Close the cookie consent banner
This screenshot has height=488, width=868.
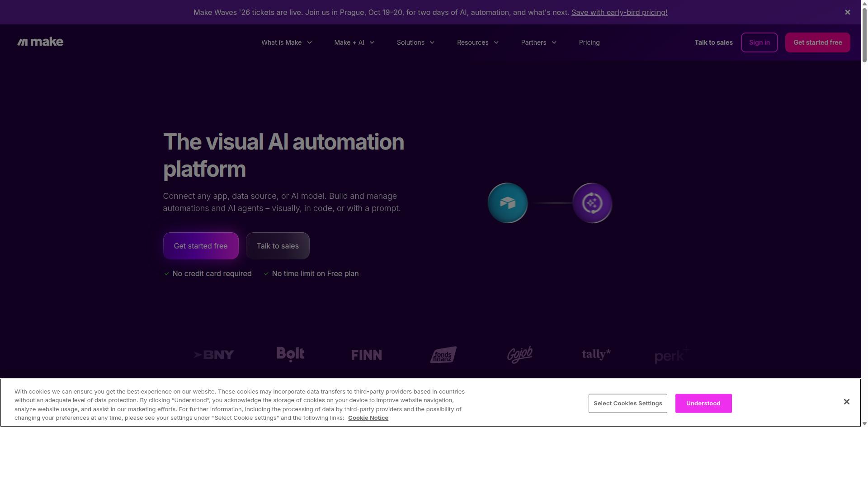click(847, 402)
